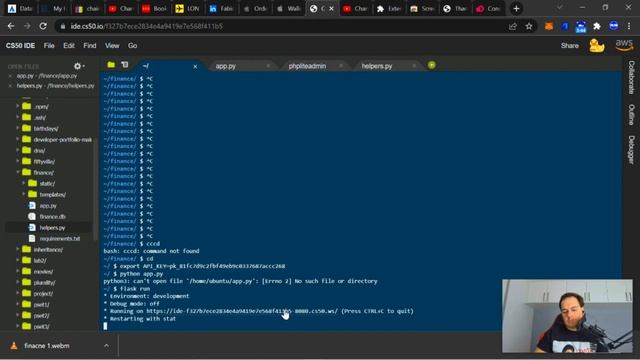Screen dimensions: 640x360
Task: Open the Debugger side panel
Action: (x=631, y=150)
